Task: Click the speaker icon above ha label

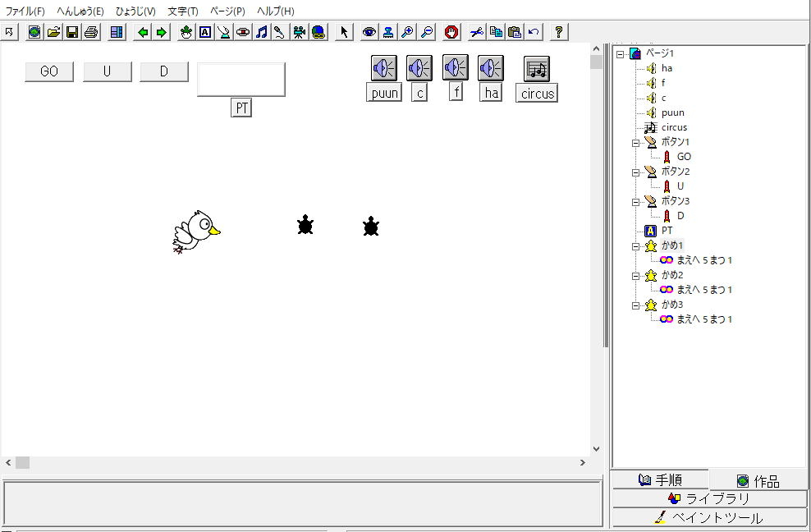Action: [491, 68]
